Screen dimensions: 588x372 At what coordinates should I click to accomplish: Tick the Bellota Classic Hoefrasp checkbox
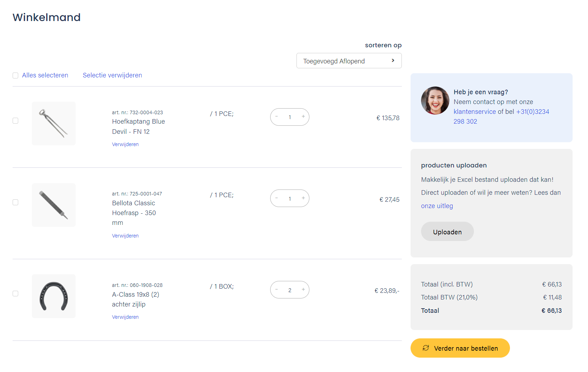[x=15, y=202]
